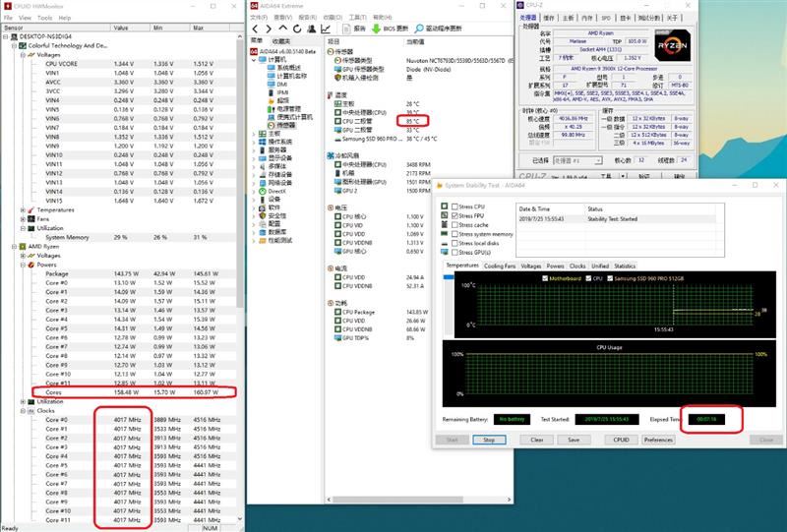Open the SPD tab in CPU-Z
This screenshot has width=787, height=532.
coord(606,18)
